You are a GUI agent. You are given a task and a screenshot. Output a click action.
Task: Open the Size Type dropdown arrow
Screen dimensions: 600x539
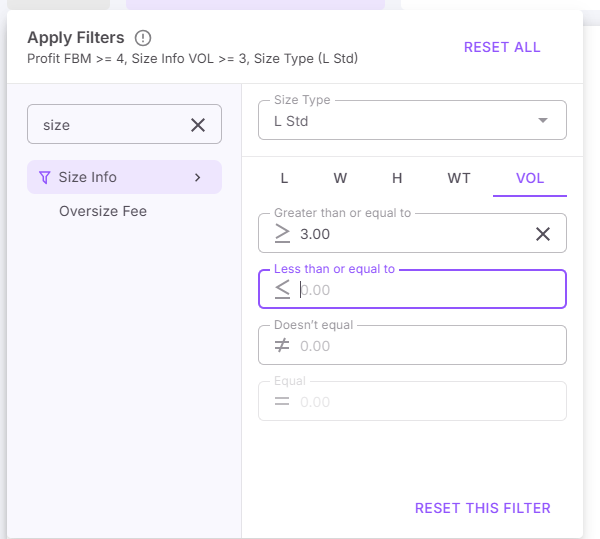pyautogui.click(x=543, y=120)
